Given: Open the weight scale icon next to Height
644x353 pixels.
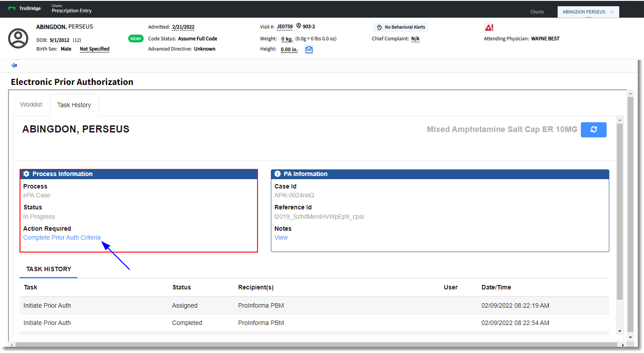Looking at the screenshot, I should click(x=309, y=50).
